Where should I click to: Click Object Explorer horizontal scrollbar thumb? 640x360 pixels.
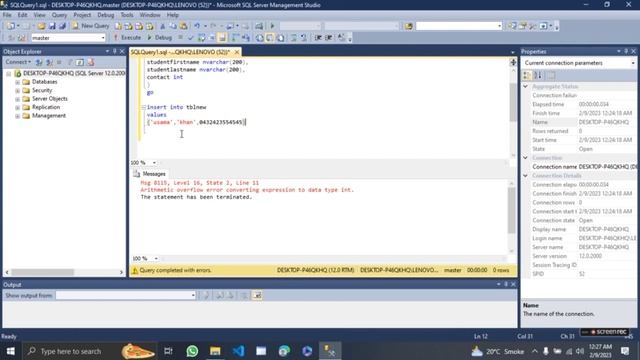(42, 272)
